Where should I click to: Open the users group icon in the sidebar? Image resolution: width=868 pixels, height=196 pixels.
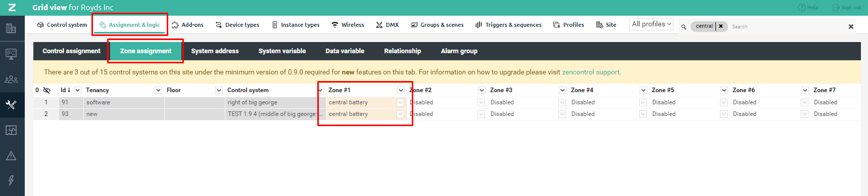point(11,80)
